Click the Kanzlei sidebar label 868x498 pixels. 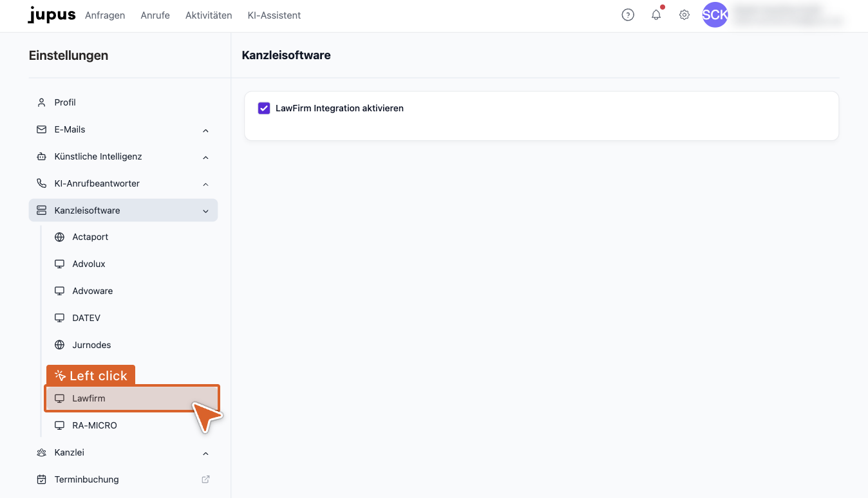tap(70, 452)
